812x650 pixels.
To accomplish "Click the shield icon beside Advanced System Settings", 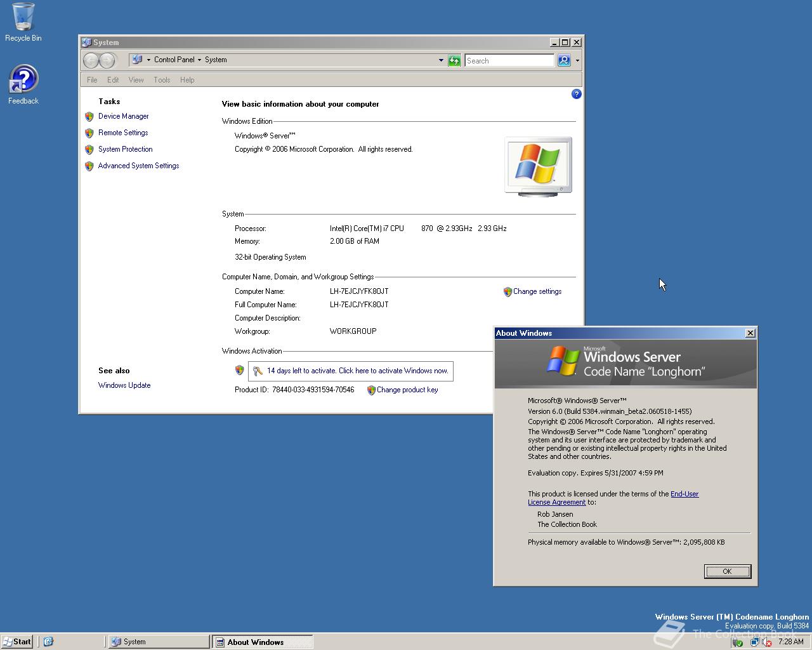I will tap(89, 166).
